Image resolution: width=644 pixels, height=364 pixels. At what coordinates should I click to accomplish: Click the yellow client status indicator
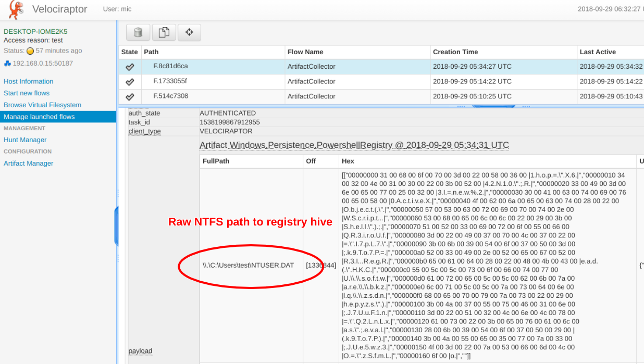point(30,51)
